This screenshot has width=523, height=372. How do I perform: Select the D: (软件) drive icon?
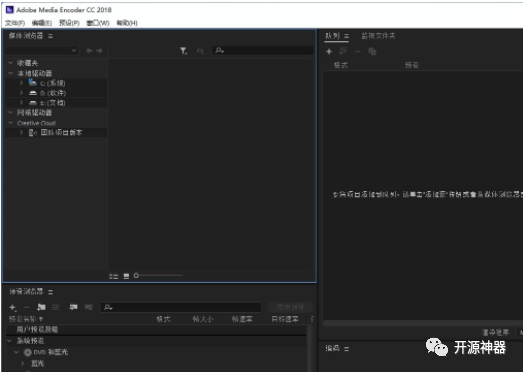(33, 93)
